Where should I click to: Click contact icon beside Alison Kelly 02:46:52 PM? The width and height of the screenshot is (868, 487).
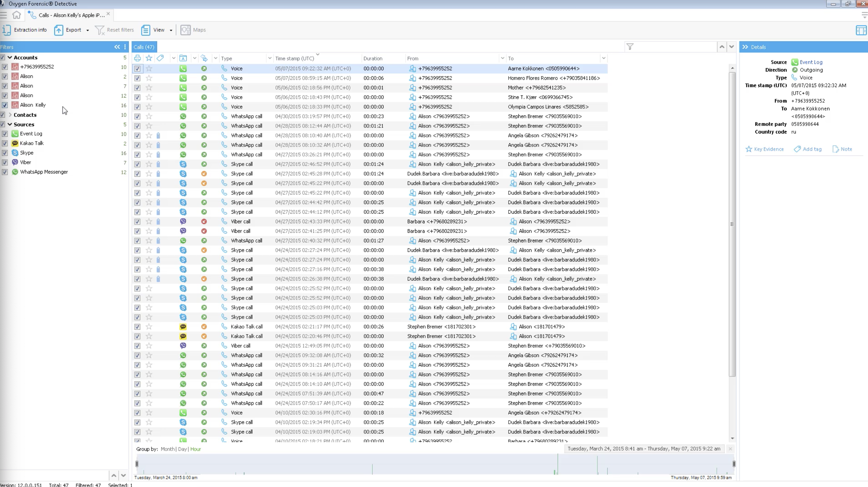(413, 164)
